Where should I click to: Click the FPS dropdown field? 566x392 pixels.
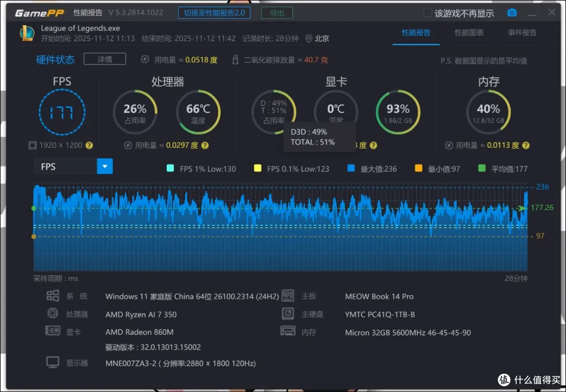click(73, 167)
